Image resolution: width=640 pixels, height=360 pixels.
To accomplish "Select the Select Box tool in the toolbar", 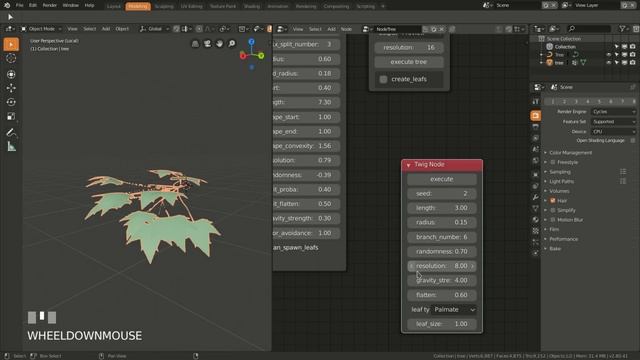I will point(11,44).
